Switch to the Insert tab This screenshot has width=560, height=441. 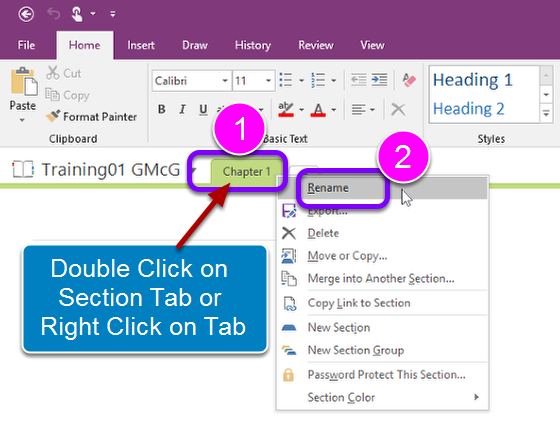pos(141,45)
